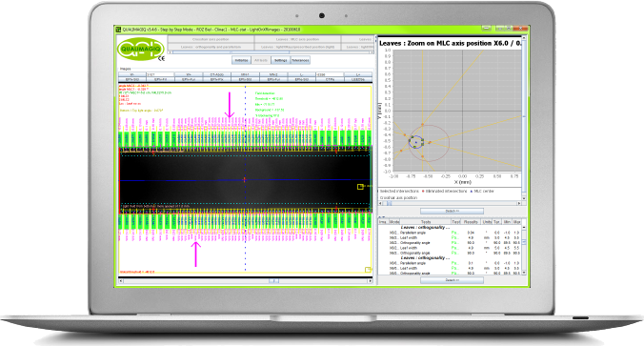
Task: Click tab strip scrollbar right arrow
Action: [x=372, y=52]
